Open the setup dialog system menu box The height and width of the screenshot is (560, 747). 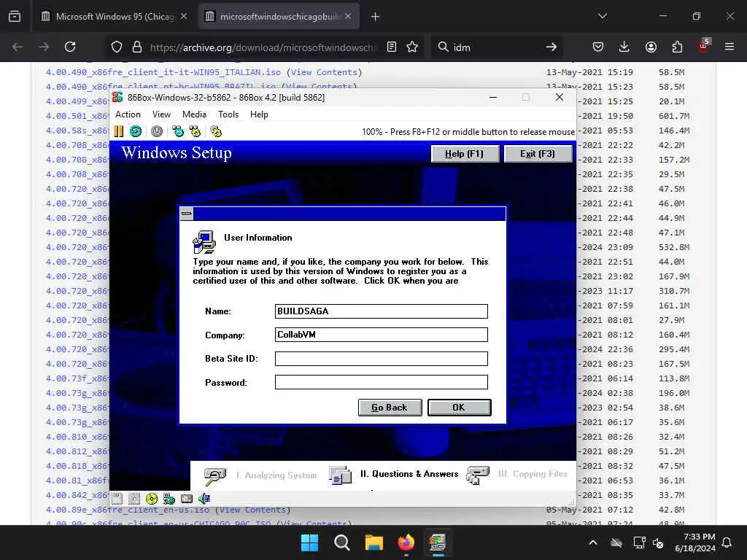(187, 214)
